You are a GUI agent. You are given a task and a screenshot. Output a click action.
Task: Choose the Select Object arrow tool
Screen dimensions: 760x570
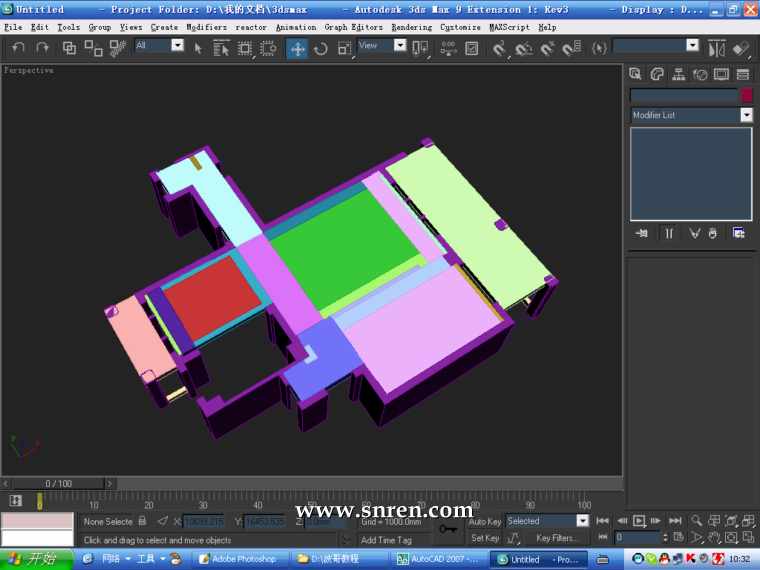tap(198, 48)
